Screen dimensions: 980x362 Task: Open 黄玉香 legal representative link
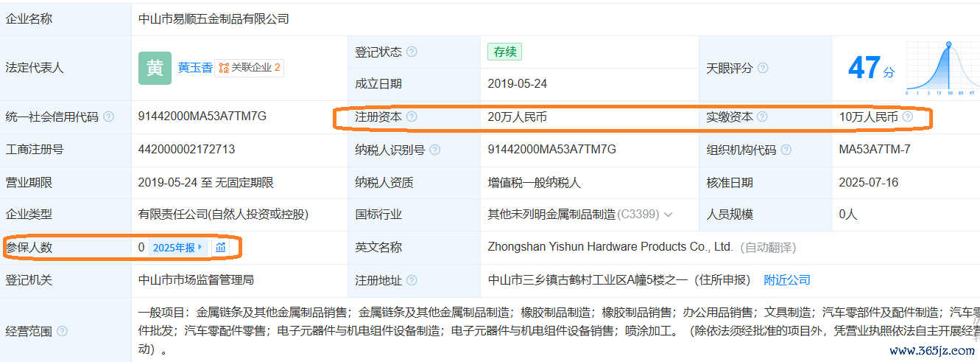coord(195,68)
